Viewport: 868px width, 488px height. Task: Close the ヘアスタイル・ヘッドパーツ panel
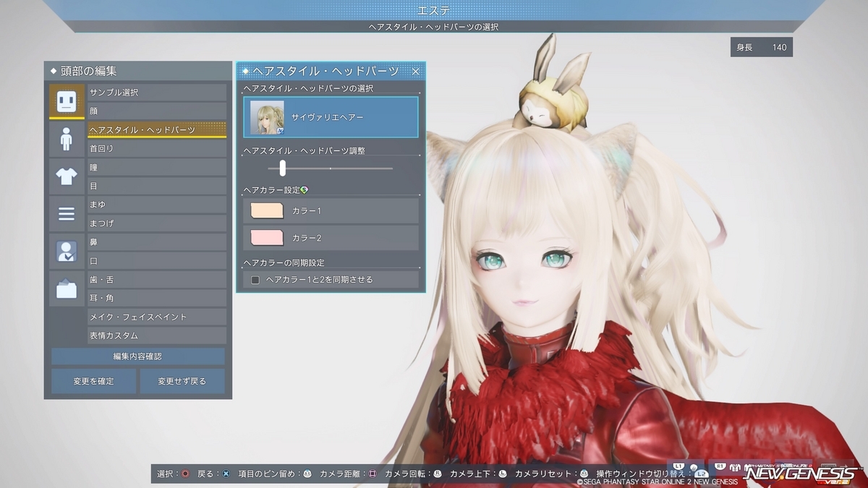point(416,71)
